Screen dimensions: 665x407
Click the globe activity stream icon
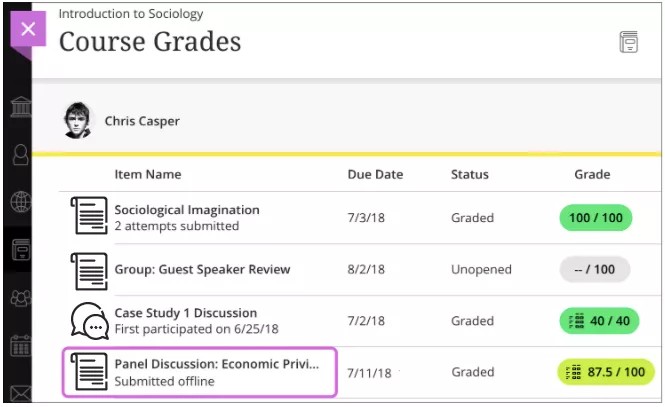coord(20,201)
